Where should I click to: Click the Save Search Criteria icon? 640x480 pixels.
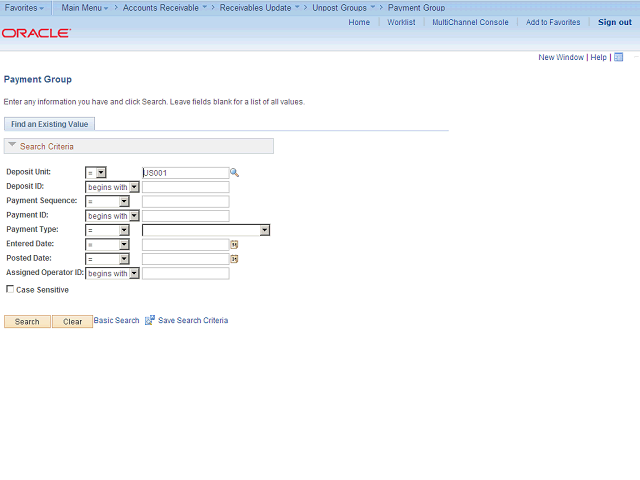(150, 320)
